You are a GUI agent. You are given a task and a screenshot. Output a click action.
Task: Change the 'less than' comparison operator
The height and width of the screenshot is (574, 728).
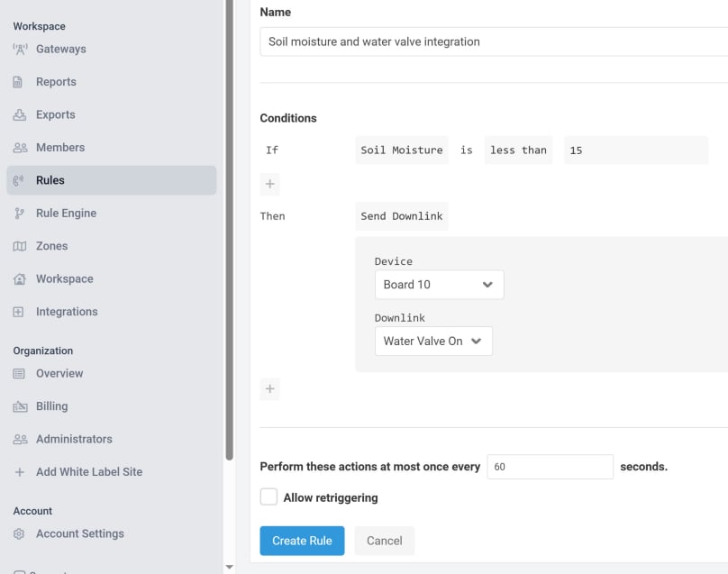(518, 150)
